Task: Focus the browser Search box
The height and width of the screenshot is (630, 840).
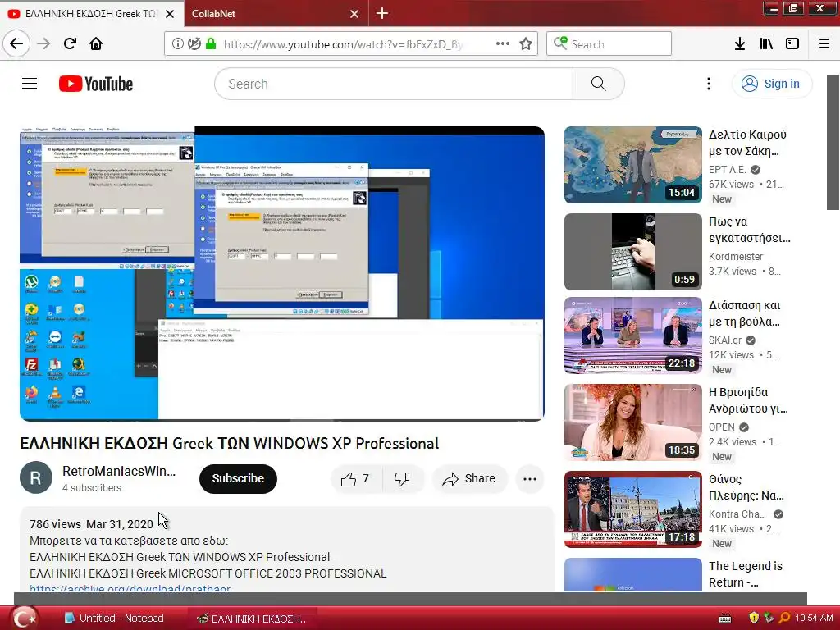Action: pyautogui.click(x=609, y=44)
